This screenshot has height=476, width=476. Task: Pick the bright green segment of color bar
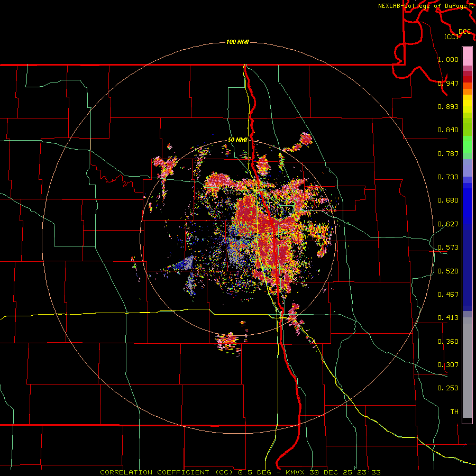pos(467,144)
